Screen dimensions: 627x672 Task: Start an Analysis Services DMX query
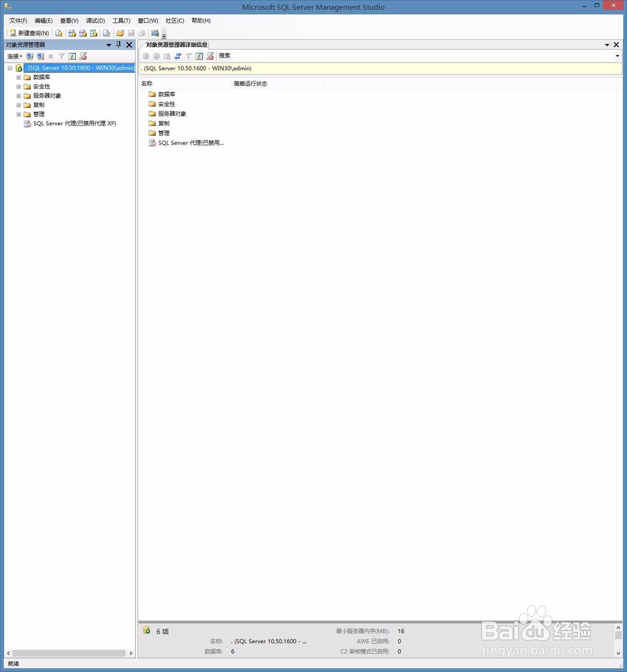click(x=83, y=33)
